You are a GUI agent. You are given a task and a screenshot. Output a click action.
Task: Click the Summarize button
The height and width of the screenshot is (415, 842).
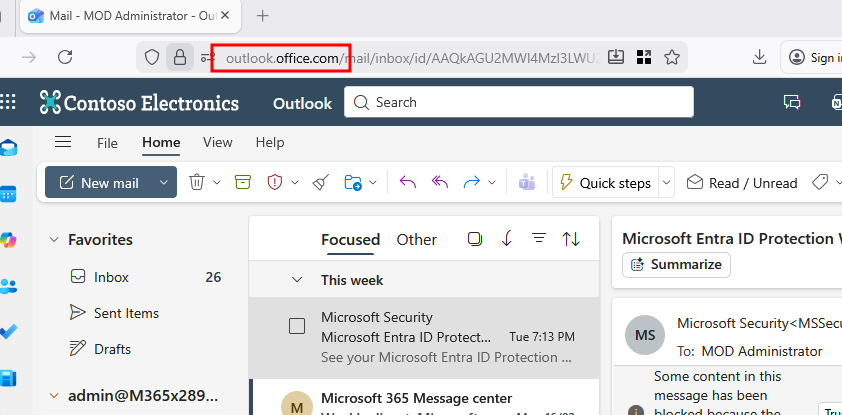676,265
